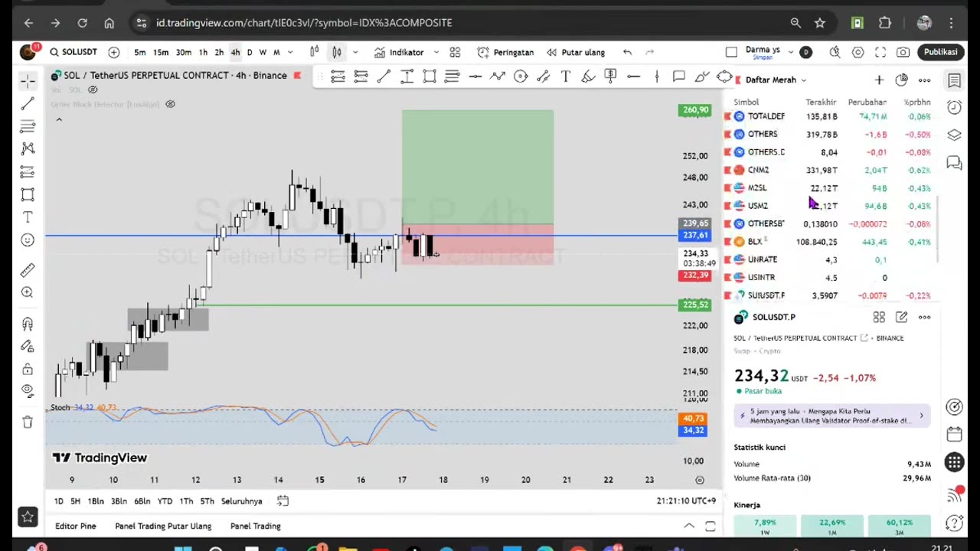
Task: Select the ruler measure tool
Action: pyautogui.click(x=28, y=269)
